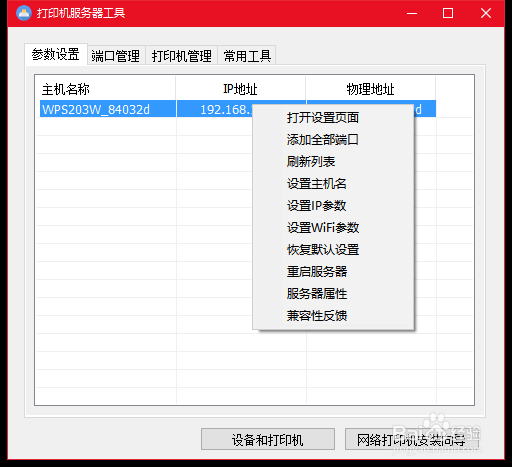Image resolution: width=512 pixels, height=467 pixels.
Task: Switch to the 参数设置 tab
Action: [56, 54]
